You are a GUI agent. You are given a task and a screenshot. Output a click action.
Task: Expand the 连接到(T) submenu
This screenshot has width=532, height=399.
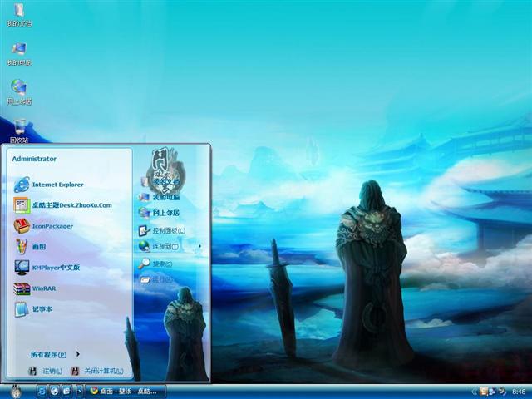tap(170, 246)
